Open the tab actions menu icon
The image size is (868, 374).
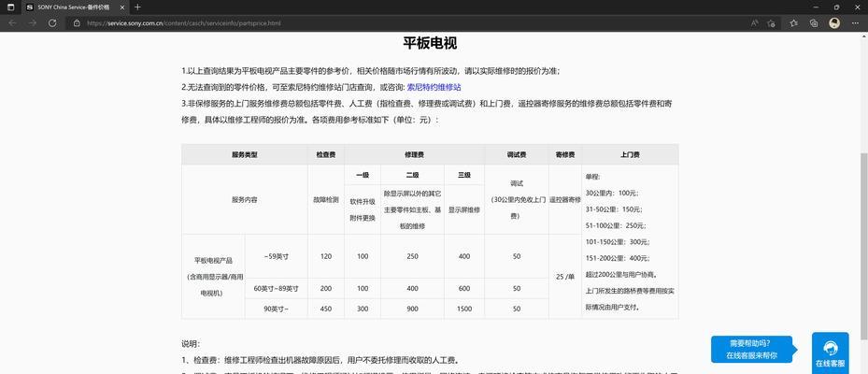coord(11,7)
